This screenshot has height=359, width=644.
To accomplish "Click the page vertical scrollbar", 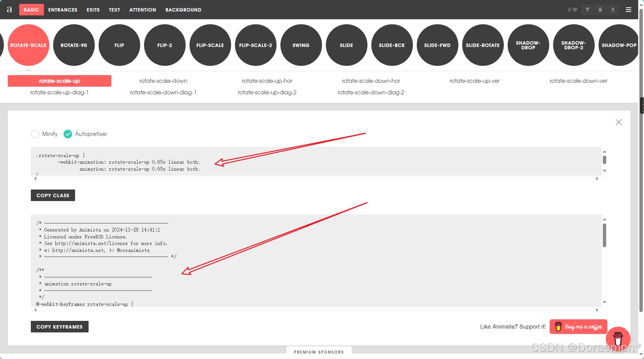I will pos(641,160).
